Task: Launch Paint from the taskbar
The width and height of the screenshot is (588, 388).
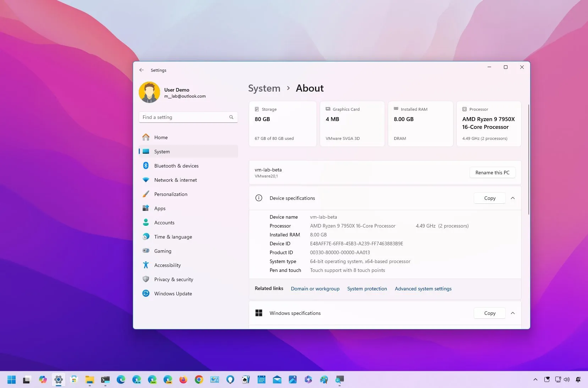Action: (324, 379)
